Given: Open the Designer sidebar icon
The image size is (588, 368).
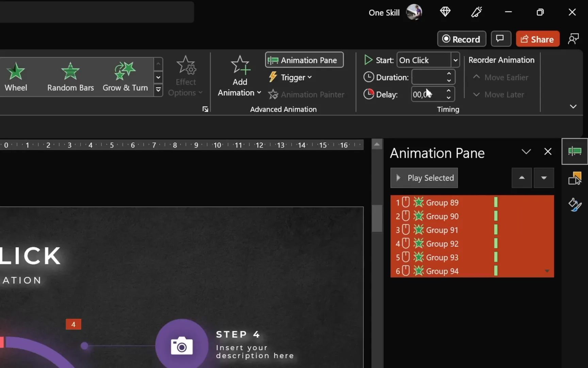Looking at the screenshot, I should click(575, 205).
